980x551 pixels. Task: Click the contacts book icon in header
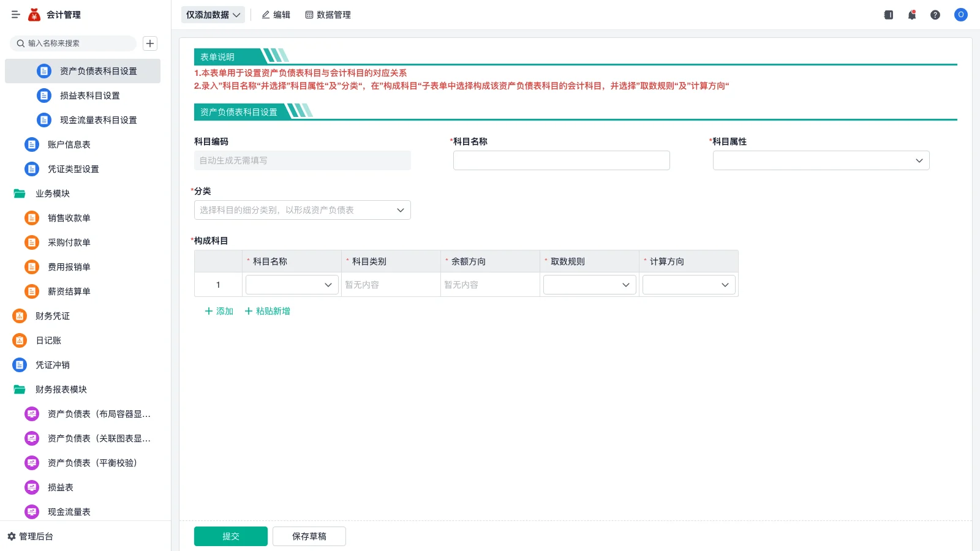pos(889,15)
